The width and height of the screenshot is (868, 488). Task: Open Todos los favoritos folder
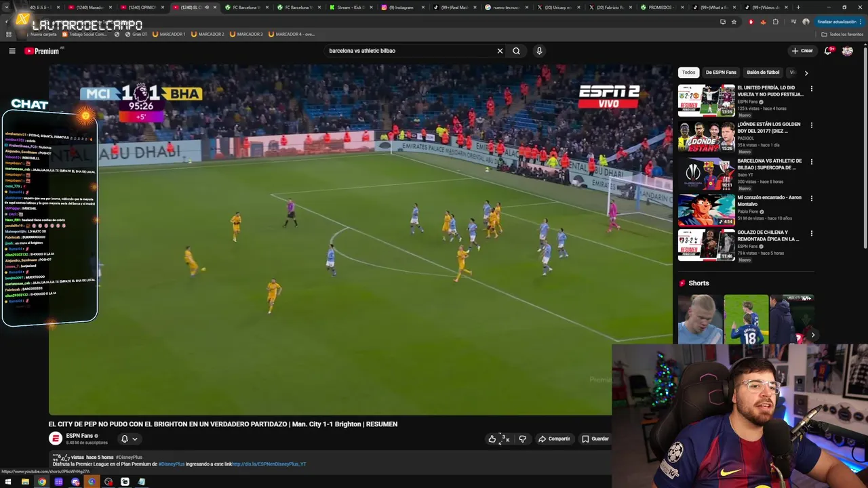(842, 34)
